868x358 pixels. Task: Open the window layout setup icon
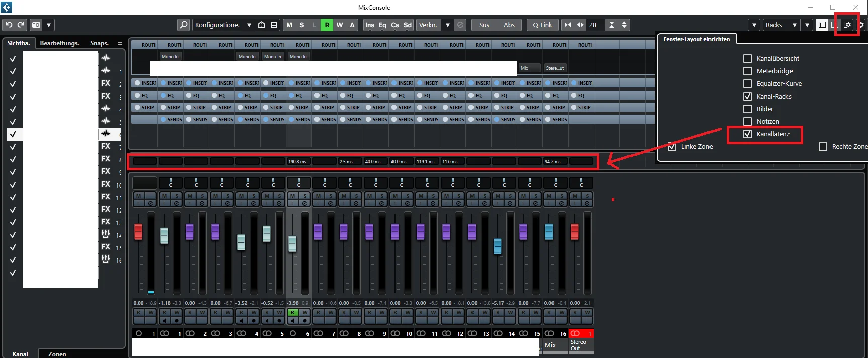(847, 25)
